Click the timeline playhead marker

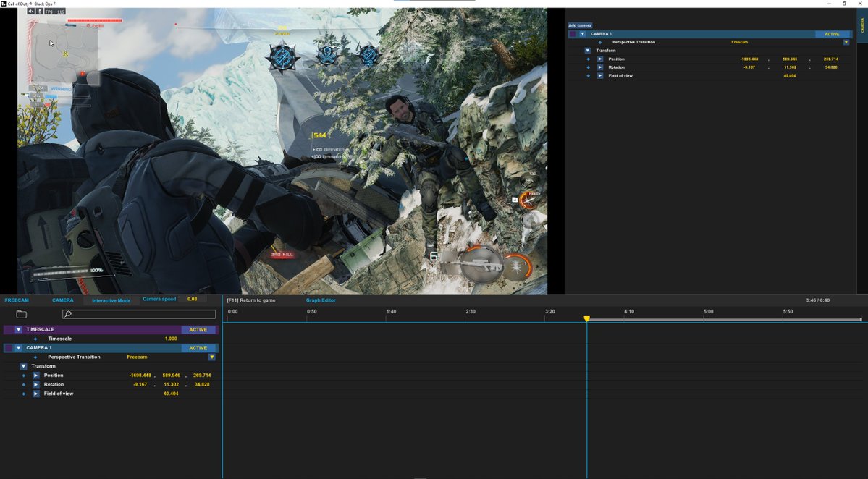click(587, 319)
